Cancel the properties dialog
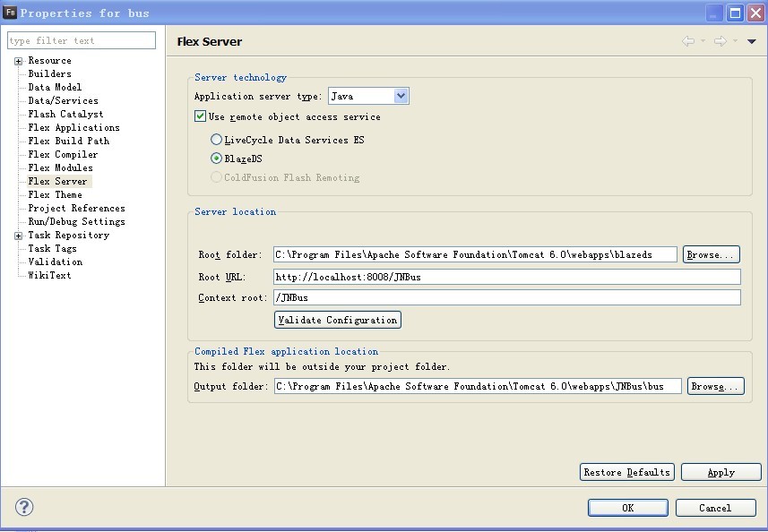The height and width of the screenshot is (532, 768). (716, 508)
